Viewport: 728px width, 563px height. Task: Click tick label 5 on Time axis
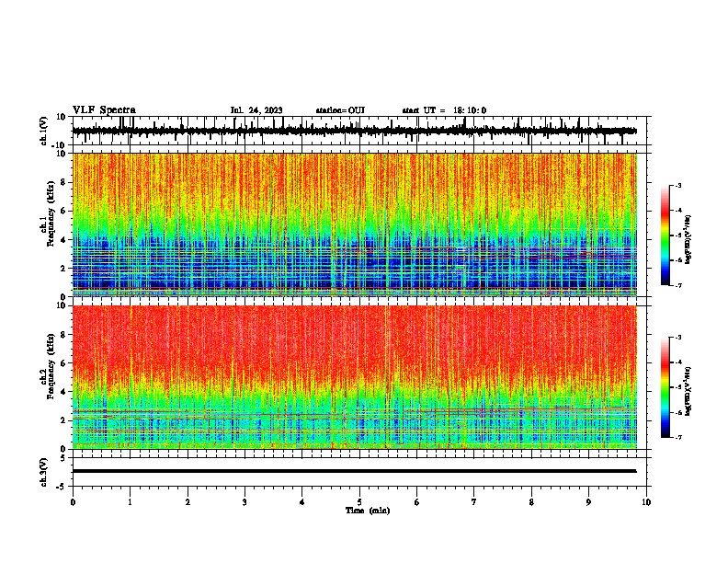pyautogui.click(x=359, y=502)
